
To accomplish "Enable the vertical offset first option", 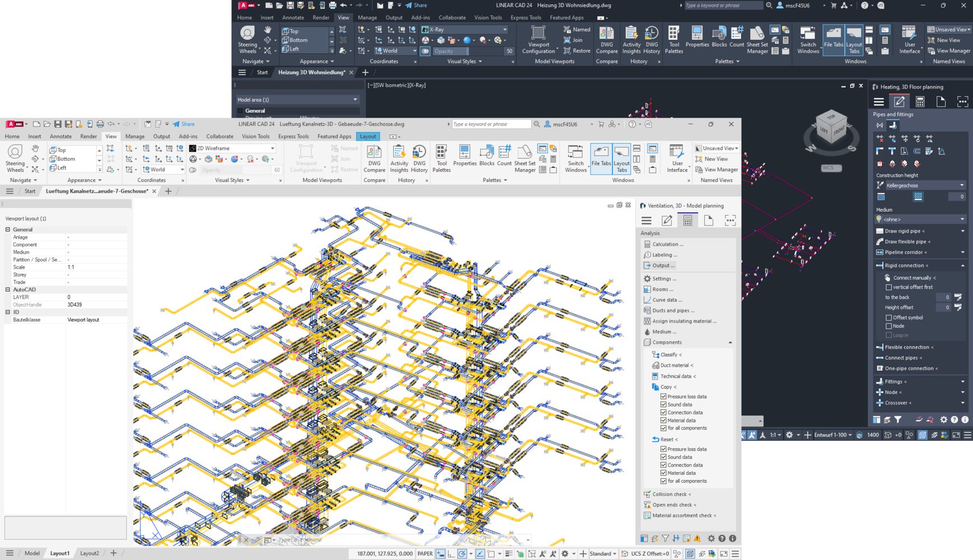I will click(x=889, y=287).
